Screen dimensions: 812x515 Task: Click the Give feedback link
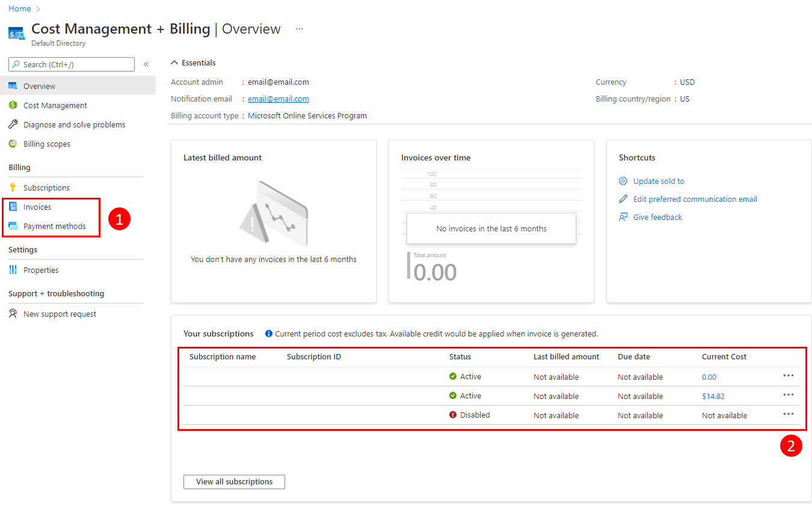657,217
